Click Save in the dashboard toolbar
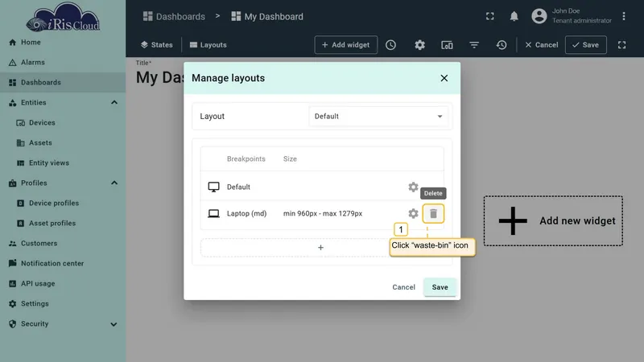This screenshot has width=644, height=362. (586, 45)
